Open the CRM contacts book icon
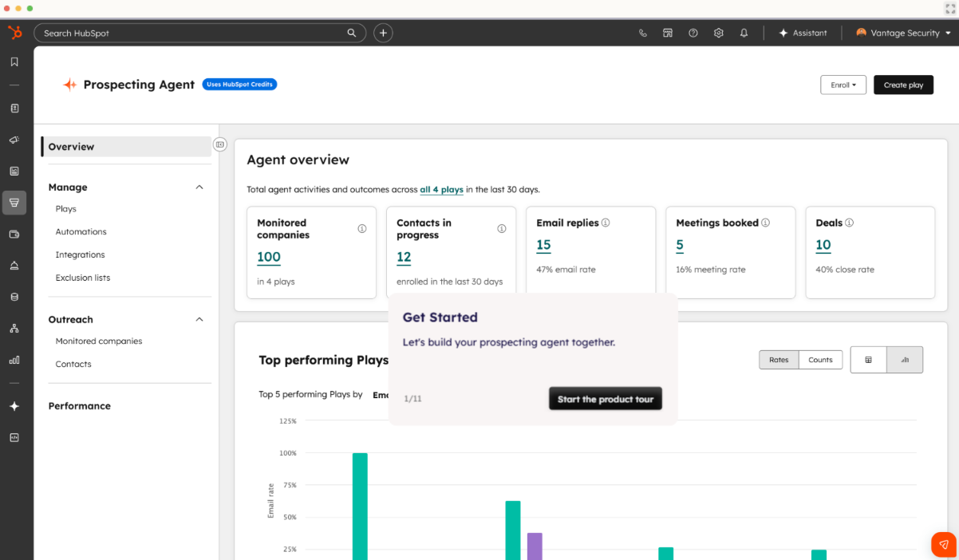 (x=14, y=108)
